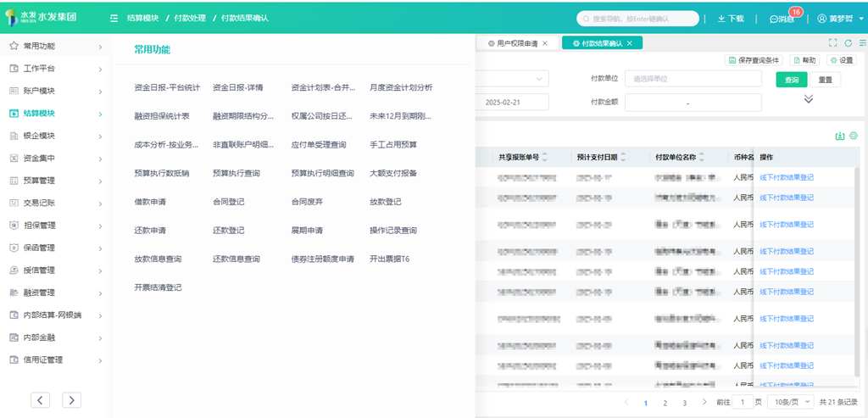Go to page 2 in pagination
Image resolution: width=868 pixels, height=418 pixels.
tap(665, 403)
